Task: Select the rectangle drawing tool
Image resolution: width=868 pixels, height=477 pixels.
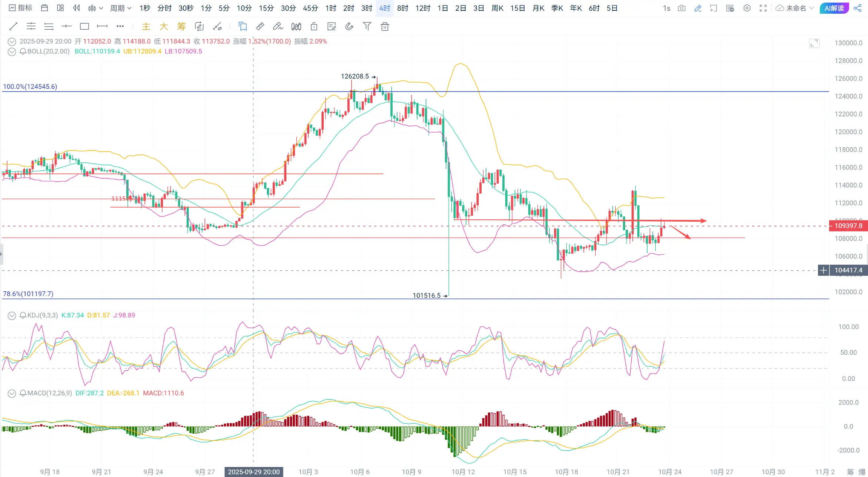Action: click(x=84, y=26)
